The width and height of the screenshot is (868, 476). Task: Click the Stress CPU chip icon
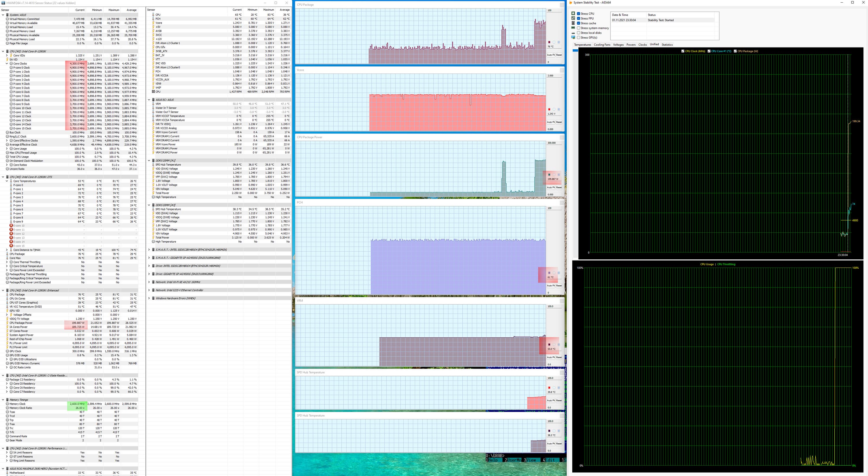(573, 14)
